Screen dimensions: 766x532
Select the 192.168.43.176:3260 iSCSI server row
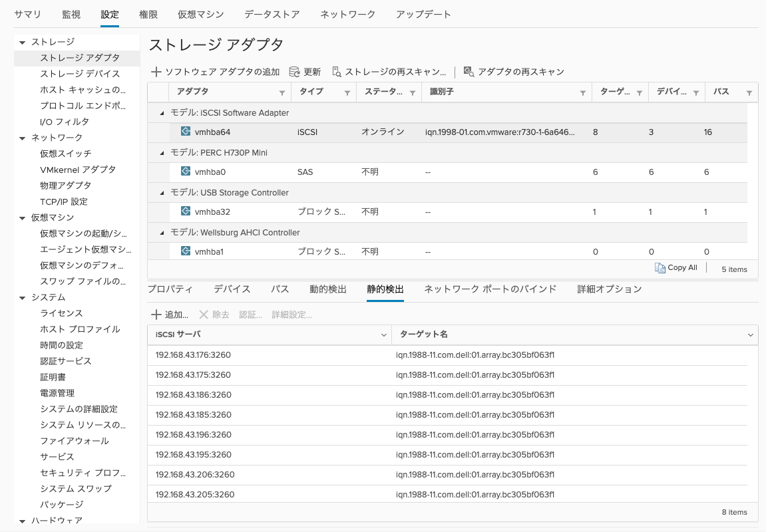[447, 355]
